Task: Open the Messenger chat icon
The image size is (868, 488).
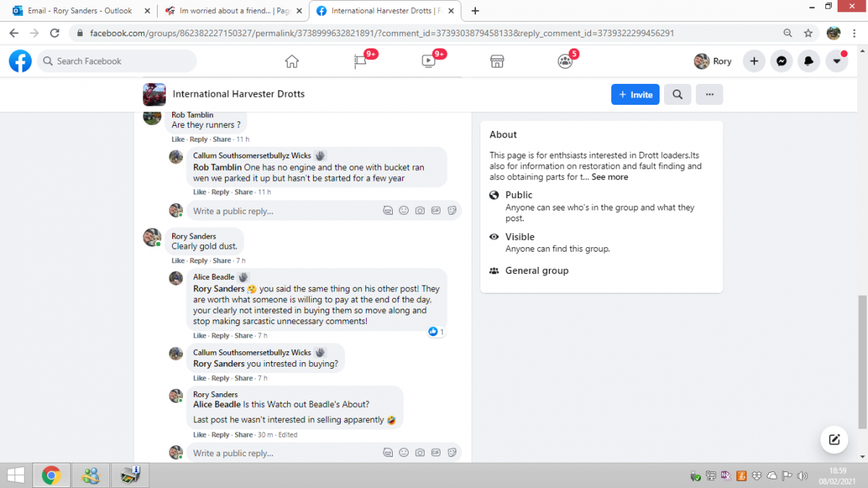Action: (x=781, y=61)
